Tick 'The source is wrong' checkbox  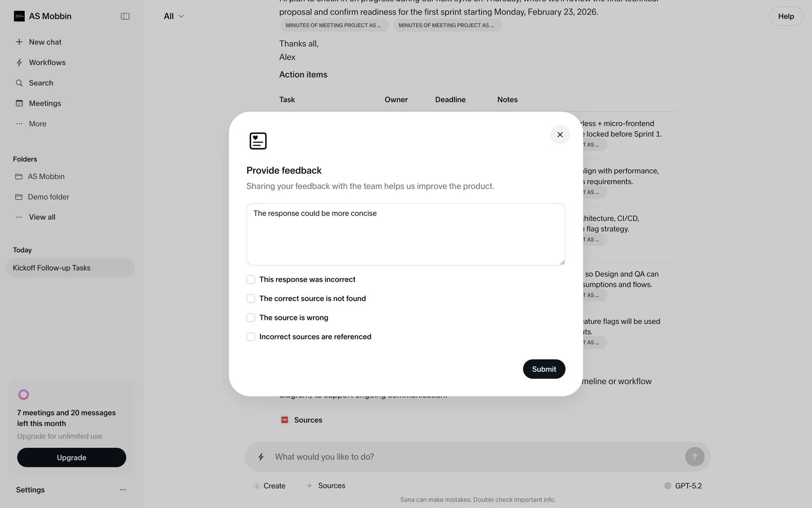click(x=251, y=317)
